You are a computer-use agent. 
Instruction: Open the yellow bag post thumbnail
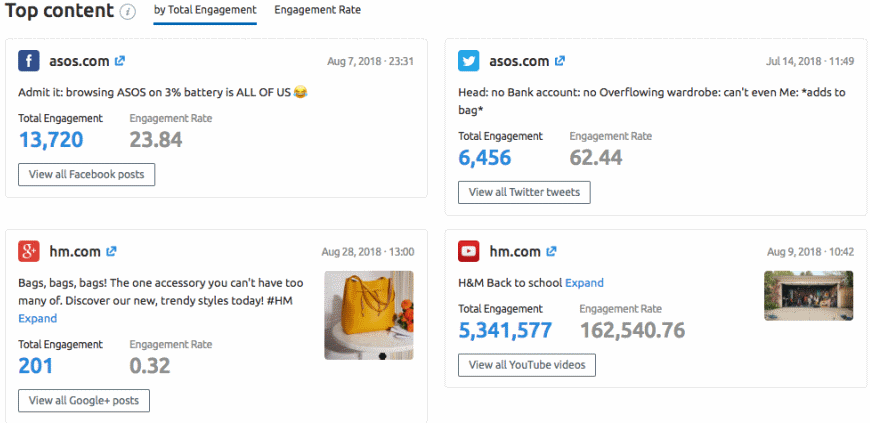coord(369,315)
